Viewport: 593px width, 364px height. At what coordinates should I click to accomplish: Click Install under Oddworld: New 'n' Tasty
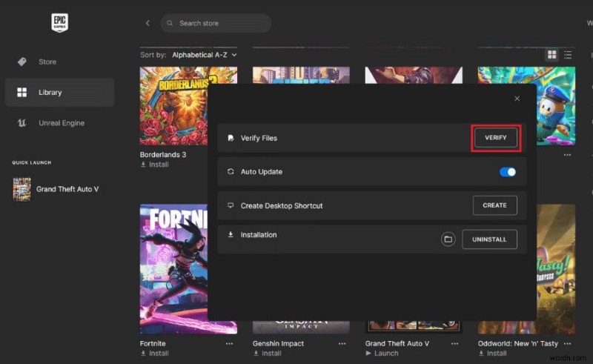click(x=493, y=354)
